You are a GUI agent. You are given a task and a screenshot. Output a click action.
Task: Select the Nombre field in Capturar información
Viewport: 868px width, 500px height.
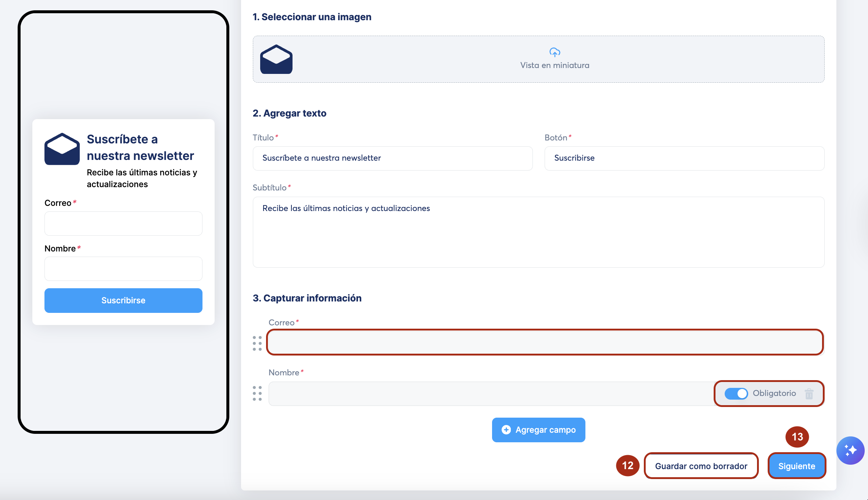pyautogui.click(x=489, y=394)
